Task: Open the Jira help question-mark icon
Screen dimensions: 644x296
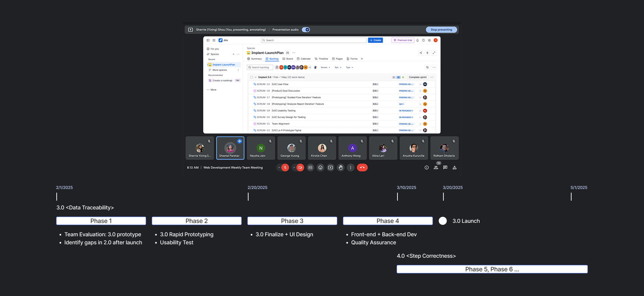Action: click(424, 40)
